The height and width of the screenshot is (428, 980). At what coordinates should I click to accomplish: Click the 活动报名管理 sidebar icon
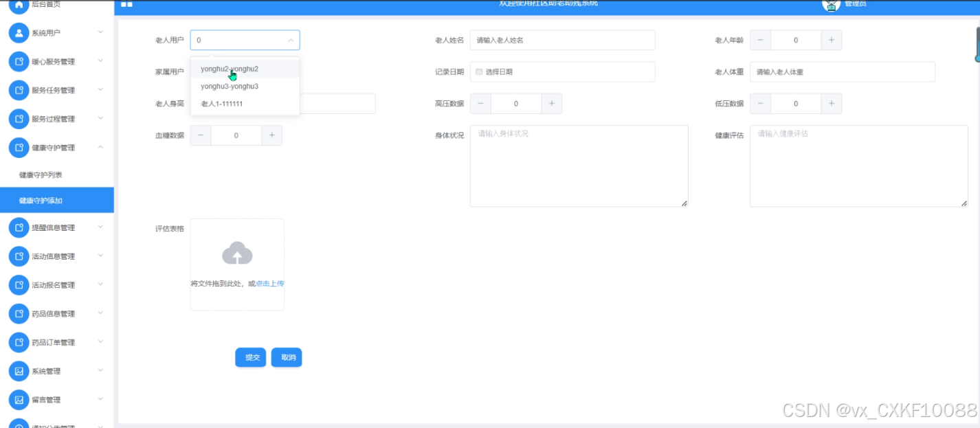click(x=19, y=285)
